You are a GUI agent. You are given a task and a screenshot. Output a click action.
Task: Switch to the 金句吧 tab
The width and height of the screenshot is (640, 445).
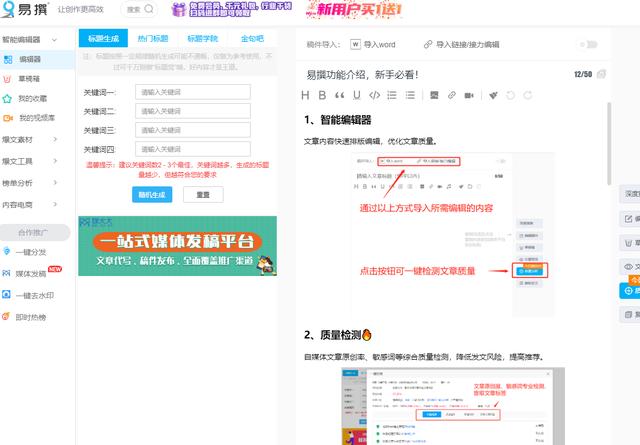point(252,38)
